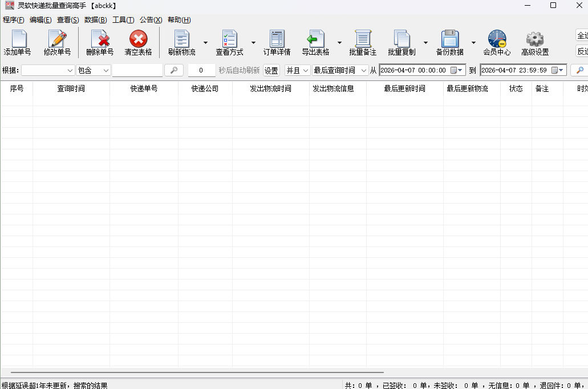Open the 工具(T) menu
Image resolution: width=588 pixels, height=389 pixels.
pyautogui.click(x=123, y=20)
